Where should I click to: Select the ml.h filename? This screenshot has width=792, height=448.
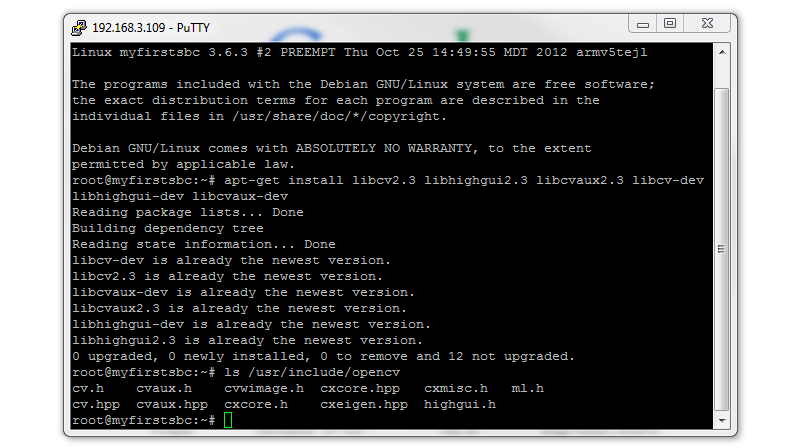tap(527, 388)
